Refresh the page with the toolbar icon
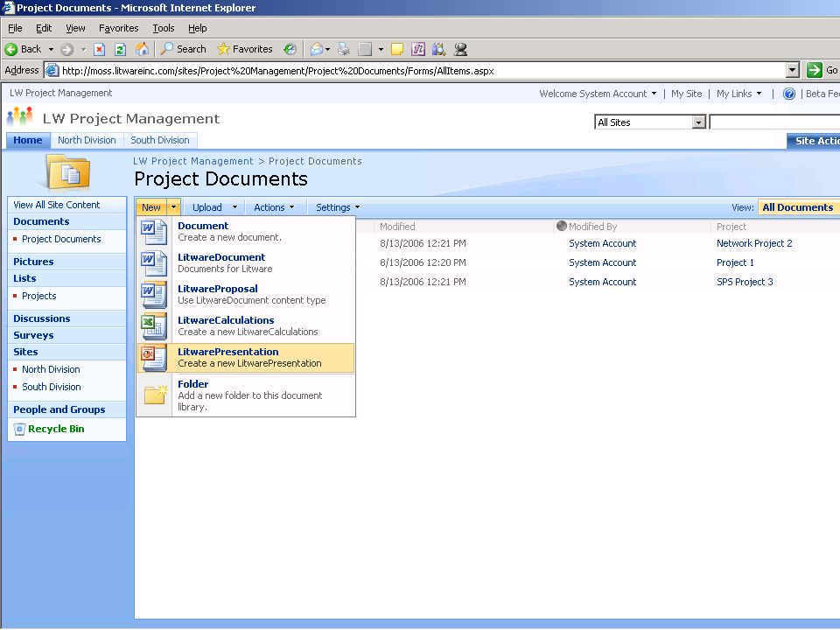The width and height of the screenshot is (840, 630). click(120, 50)
